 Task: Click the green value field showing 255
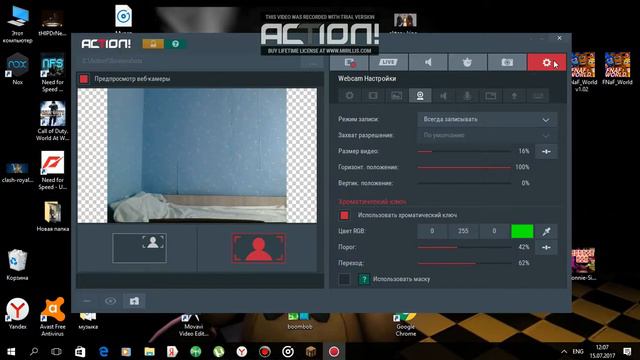pyautogui.click(x=463, y=231)
